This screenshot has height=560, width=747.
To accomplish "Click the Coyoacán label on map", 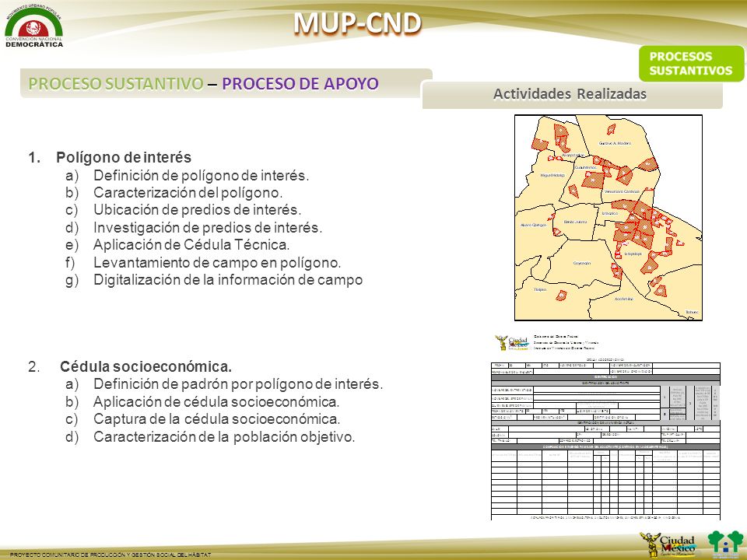I will tap(582, 264).
